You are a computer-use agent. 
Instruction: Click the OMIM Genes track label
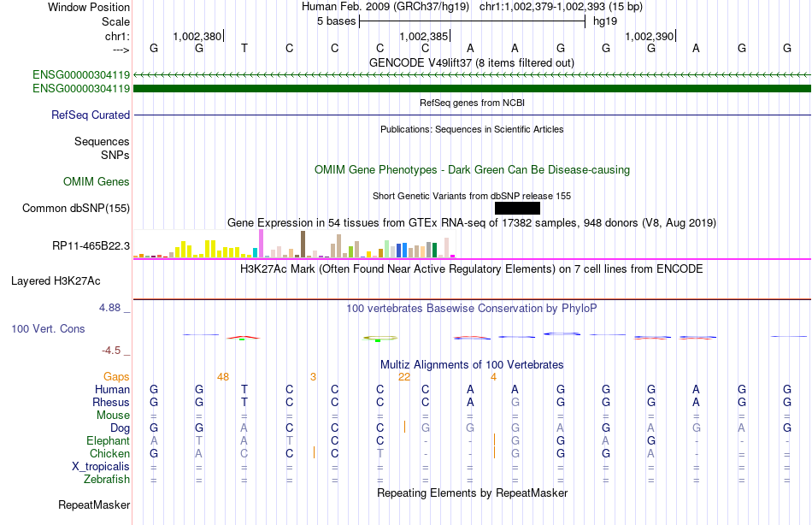point(97,181)
